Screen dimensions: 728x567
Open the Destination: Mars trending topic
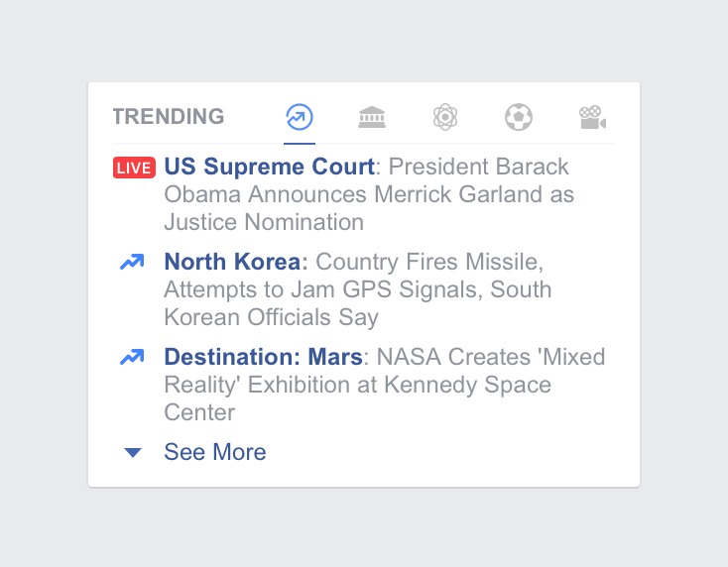[x=263, y=357]
